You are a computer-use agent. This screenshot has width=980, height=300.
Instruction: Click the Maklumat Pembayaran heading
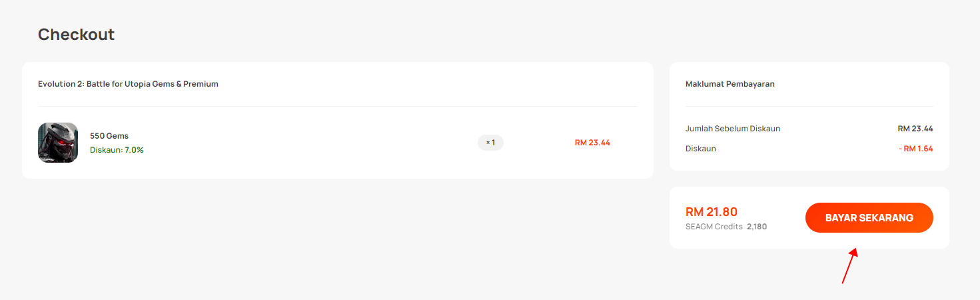pyautogui.click(x=730, y=84)
